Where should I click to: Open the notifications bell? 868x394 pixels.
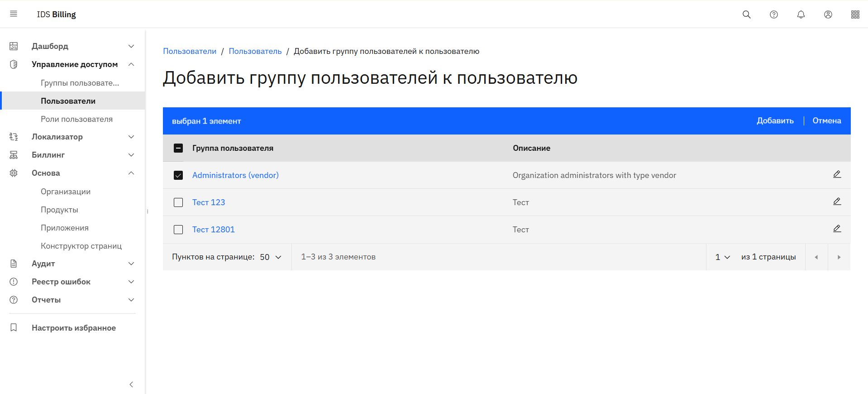801,14
